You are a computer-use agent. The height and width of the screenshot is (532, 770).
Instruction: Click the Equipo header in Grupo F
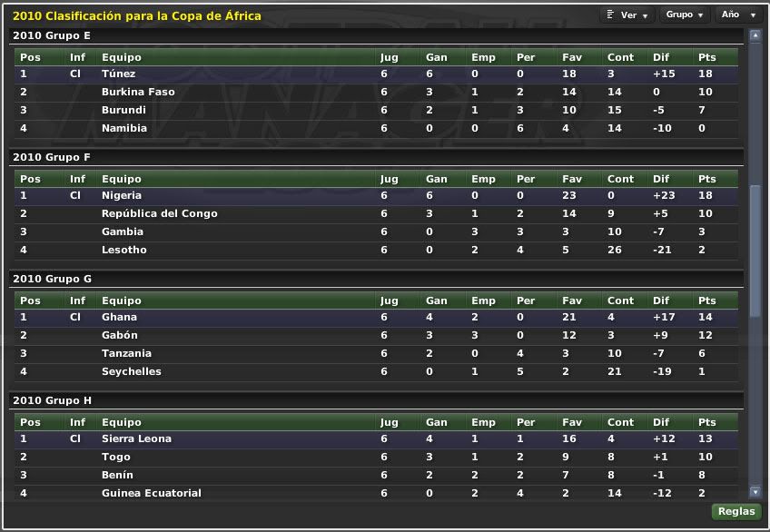click(x=121, y=179)
